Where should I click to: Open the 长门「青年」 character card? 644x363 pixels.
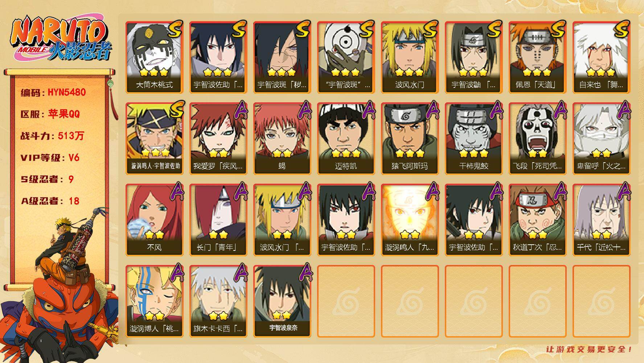click(x=218, y=220)
